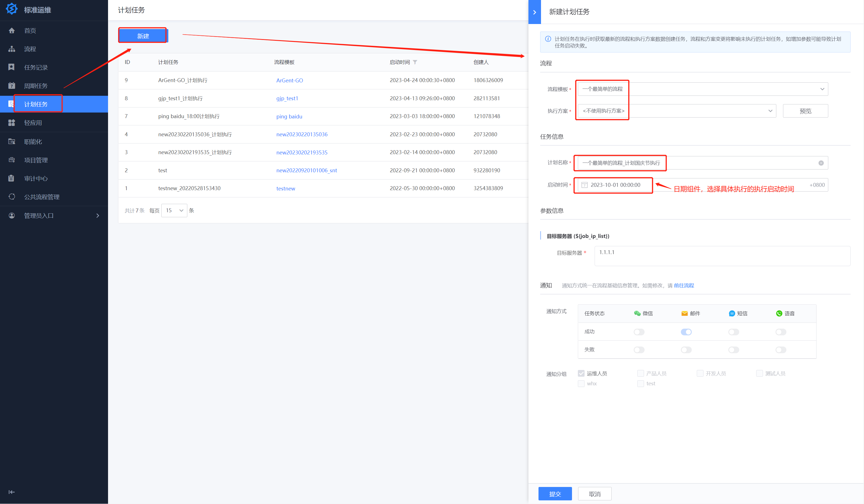Screen dimensions: 864x504
Task: Click filter icon beside 启动时间 column
Action: (x=415, y=62)
